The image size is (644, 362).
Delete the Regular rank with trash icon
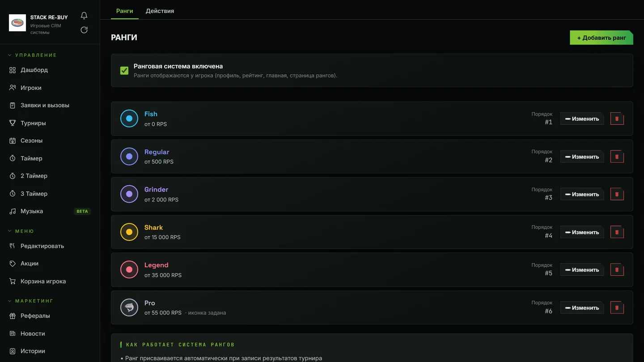(617, 157)
